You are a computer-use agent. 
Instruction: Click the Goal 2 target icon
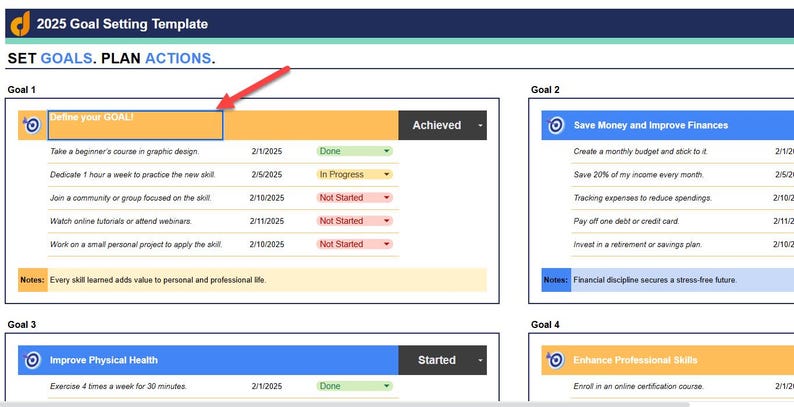(555, 125)
